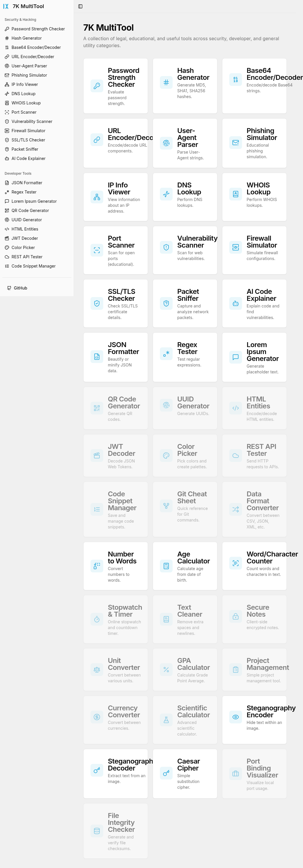The height and width of the screenshot is (868, 303).
Task: Click the robot icon on AI Code Explainer card
Action: pos(235,304)
